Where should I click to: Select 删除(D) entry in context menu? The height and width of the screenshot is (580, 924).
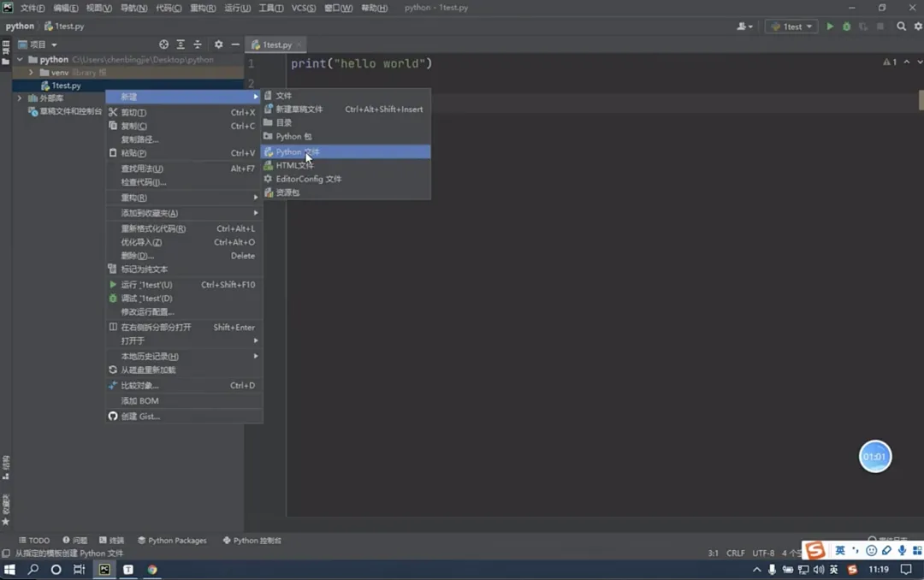pos(184,256)
